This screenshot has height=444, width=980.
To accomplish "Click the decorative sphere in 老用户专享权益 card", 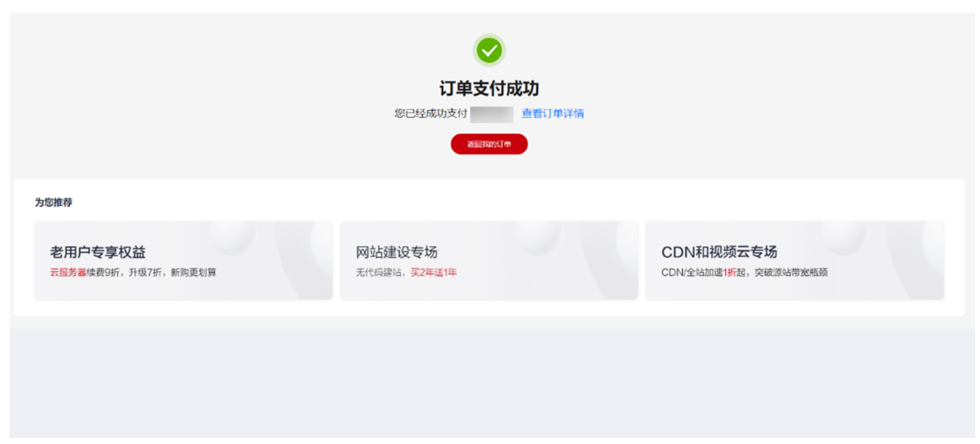I will [x=233, y=236].
